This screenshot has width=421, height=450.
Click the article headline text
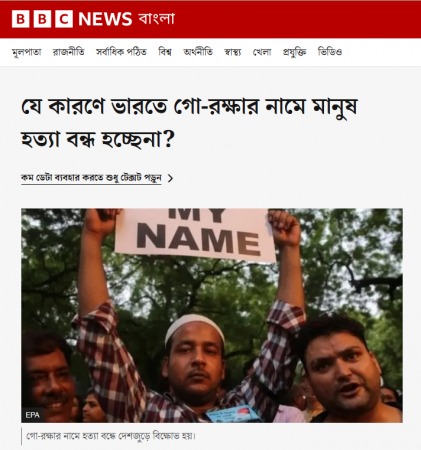coord(189,123)
